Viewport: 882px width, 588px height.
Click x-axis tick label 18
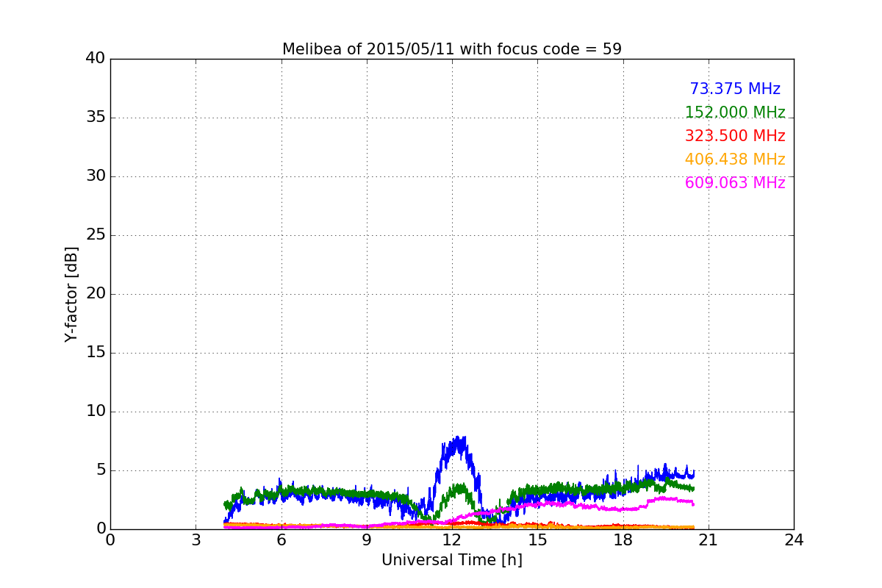[623, 540]
